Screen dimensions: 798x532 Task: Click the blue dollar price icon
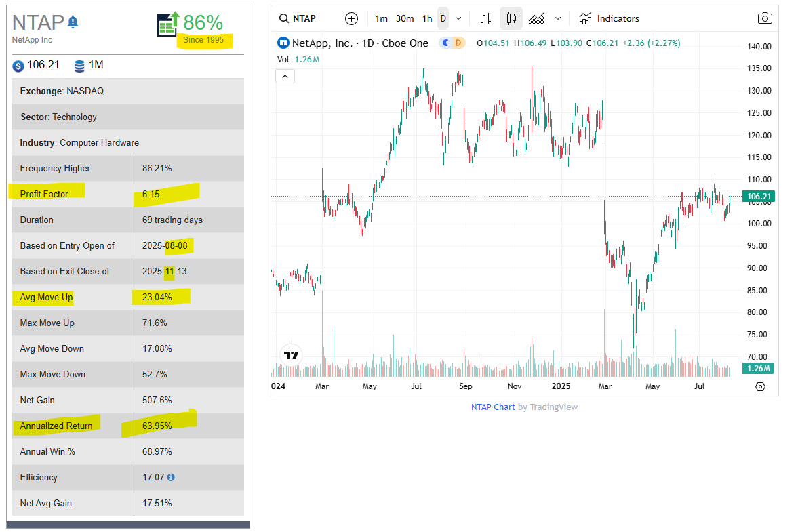[18, 66]
